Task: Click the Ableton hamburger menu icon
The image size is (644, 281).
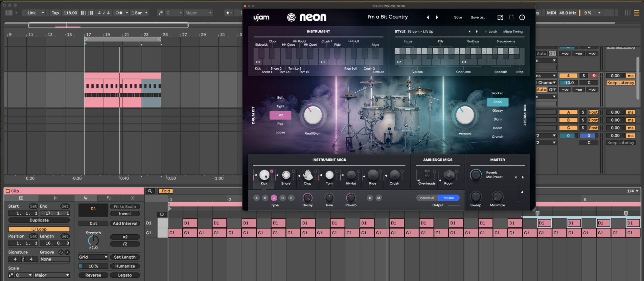Action: 637,13
